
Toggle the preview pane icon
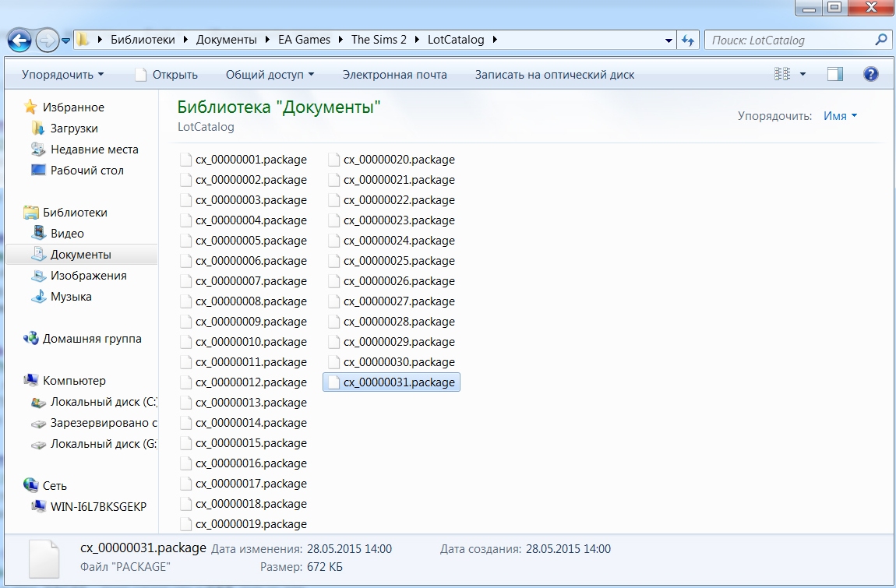835,75
